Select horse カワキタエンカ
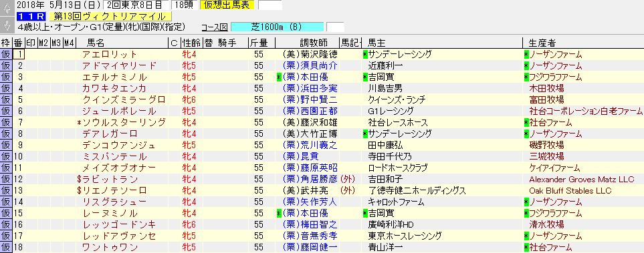This screenshot has width=644, height=253. tap(114, 88)
